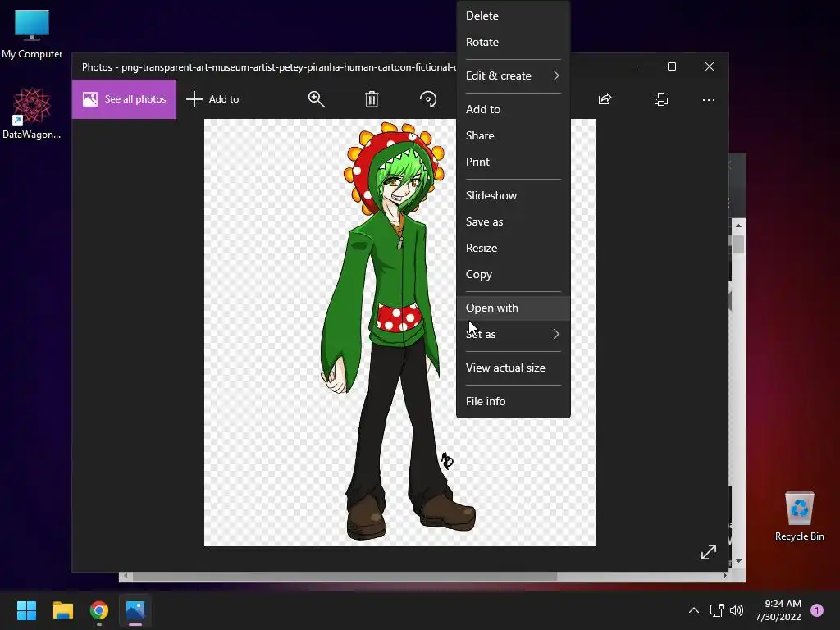This screenshot has height=630, width=840.
Task: Choose Add to in the context menu
Action: [514, 109]
